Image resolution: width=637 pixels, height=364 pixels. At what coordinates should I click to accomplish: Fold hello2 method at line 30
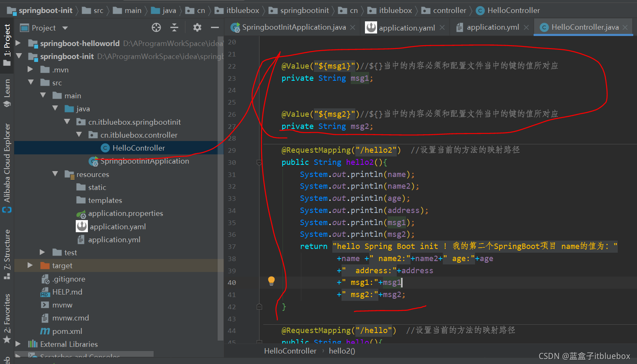[259, 162]
